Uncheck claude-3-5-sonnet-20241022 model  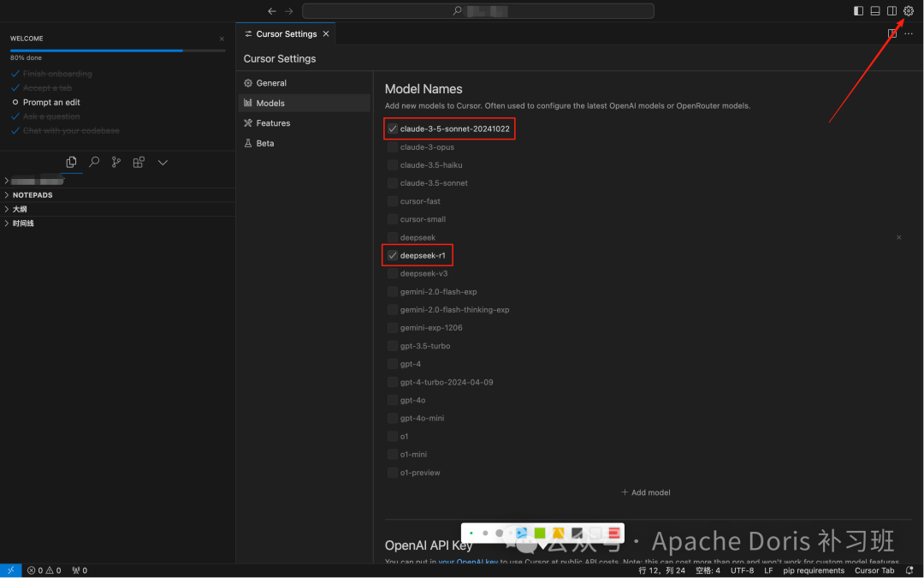click(x=393, y=128)
